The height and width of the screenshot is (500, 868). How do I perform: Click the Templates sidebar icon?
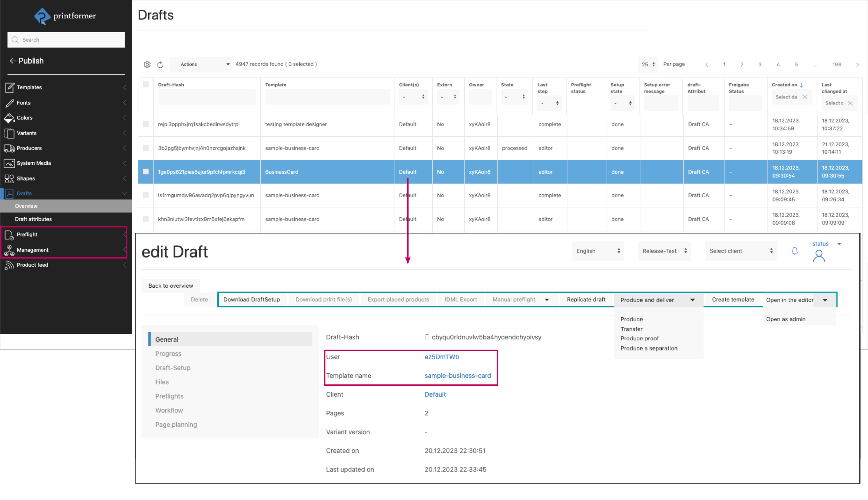(x=9, y=87)
